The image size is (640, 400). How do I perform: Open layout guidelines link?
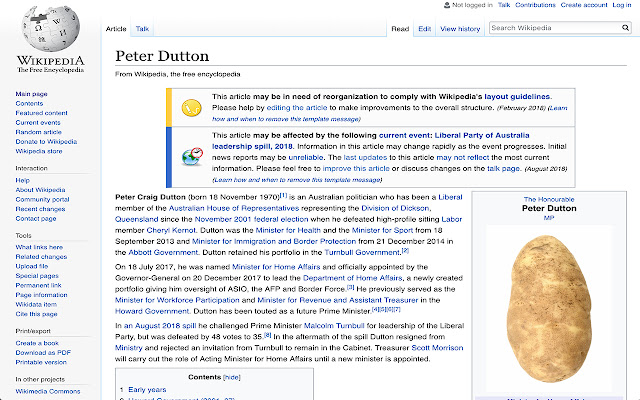(x=517, y=97)
